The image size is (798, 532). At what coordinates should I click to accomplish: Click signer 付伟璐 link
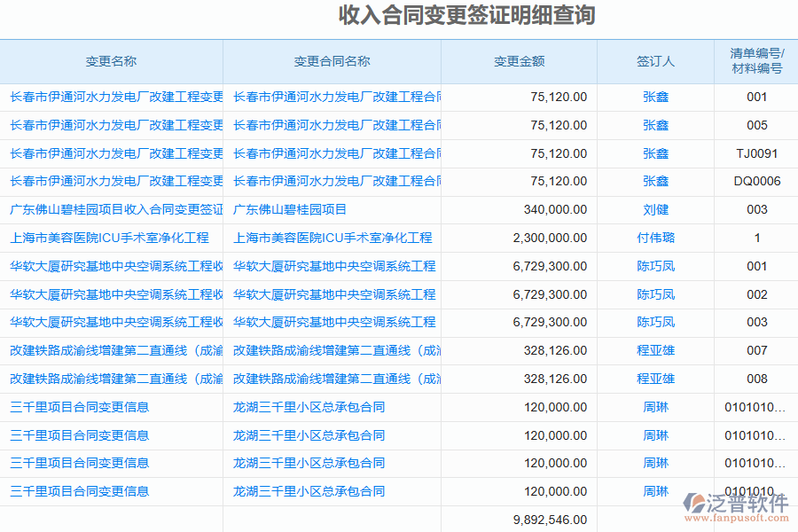(655, 238)
